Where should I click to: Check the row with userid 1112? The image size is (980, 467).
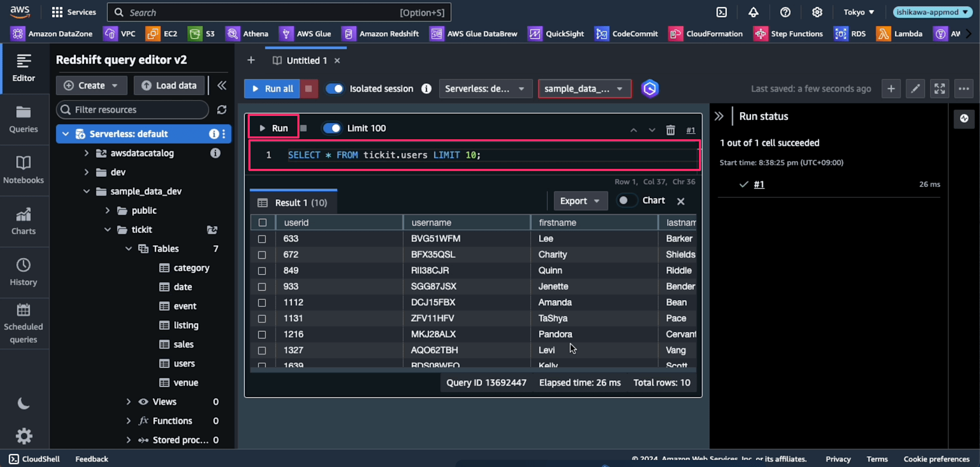[x=262, y=303]
